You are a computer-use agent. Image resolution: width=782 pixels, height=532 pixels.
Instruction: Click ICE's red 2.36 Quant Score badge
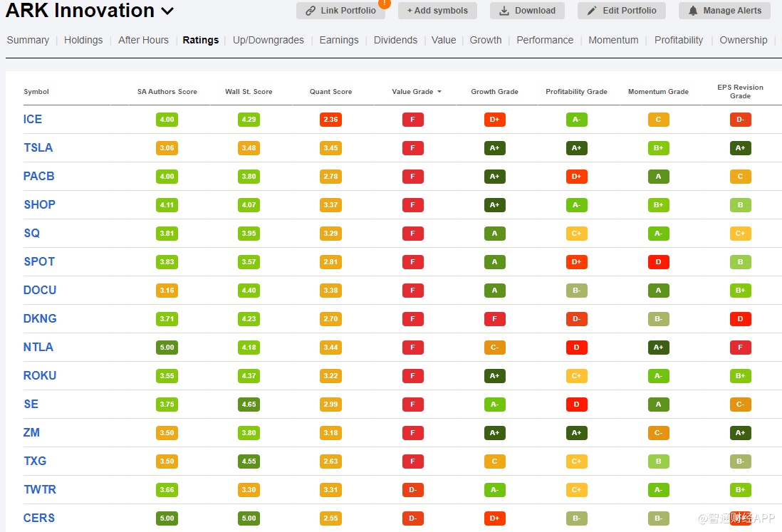pos(330,120)
